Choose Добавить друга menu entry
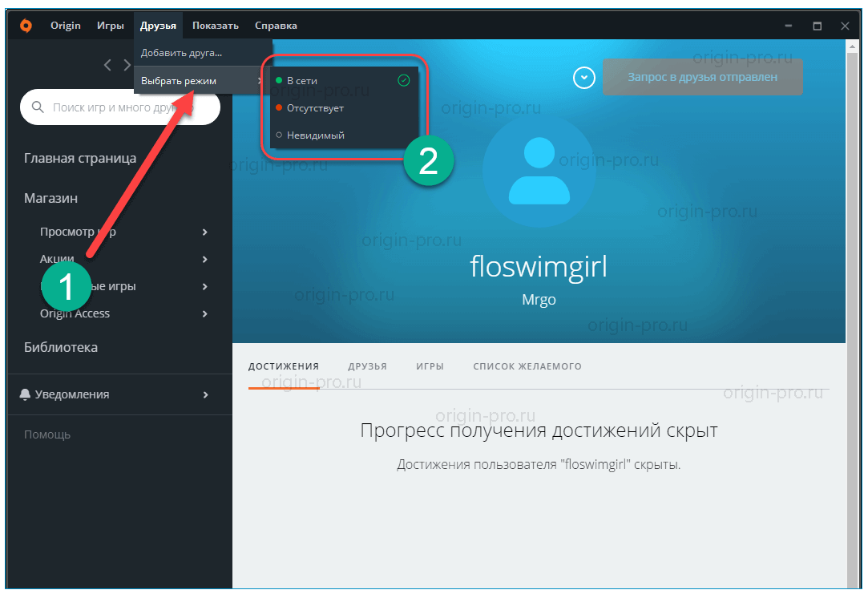This screenshot has height=594, width=868. click(203, 53)
